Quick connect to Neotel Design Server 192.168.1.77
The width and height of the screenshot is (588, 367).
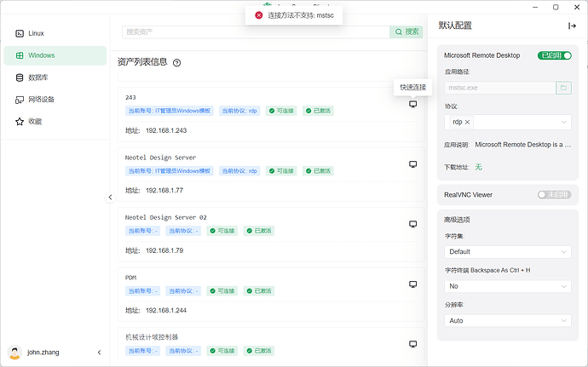(412, 164)
